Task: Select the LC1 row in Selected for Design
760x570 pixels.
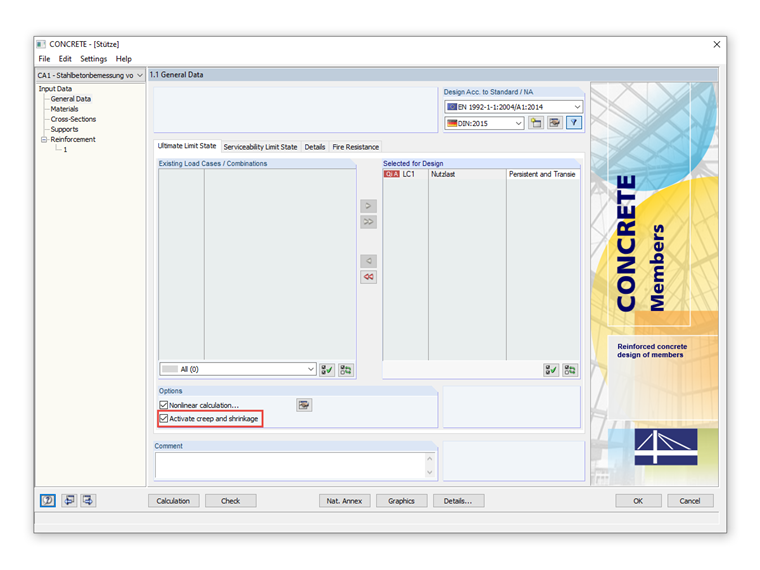Action: 481,174
